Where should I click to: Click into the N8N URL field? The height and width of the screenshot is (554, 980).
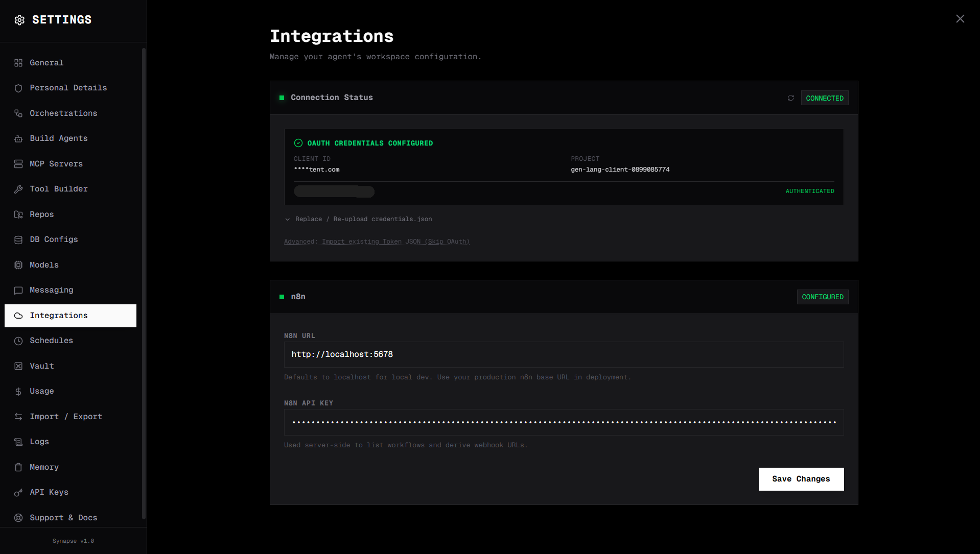coord(564,354)
